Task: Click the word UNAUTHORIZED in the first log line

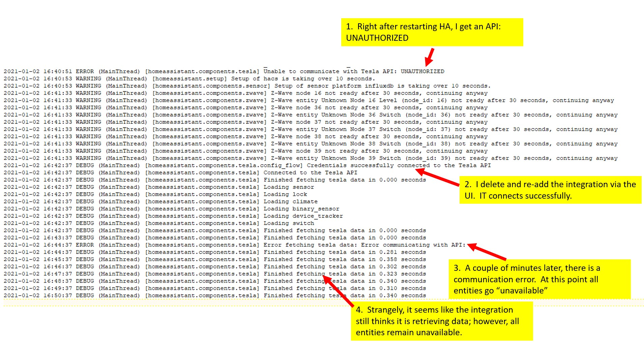Action: tap(422, 72)
